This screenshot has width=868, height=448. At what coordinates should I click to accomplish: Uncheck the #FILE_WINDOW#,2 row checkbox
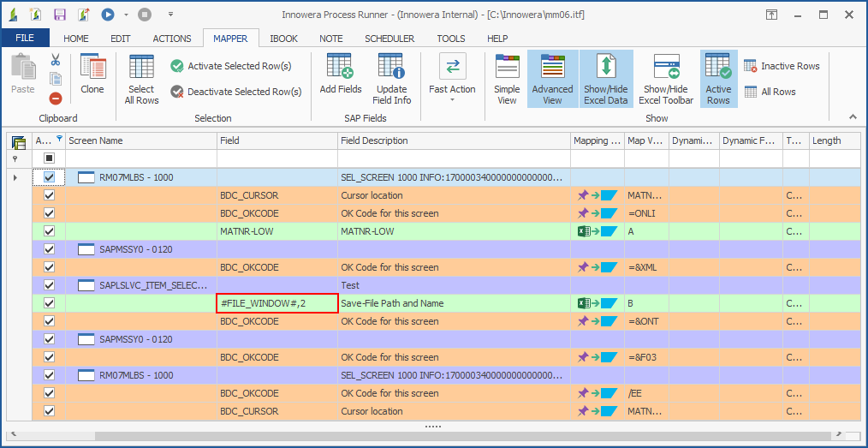click(49, 303)
